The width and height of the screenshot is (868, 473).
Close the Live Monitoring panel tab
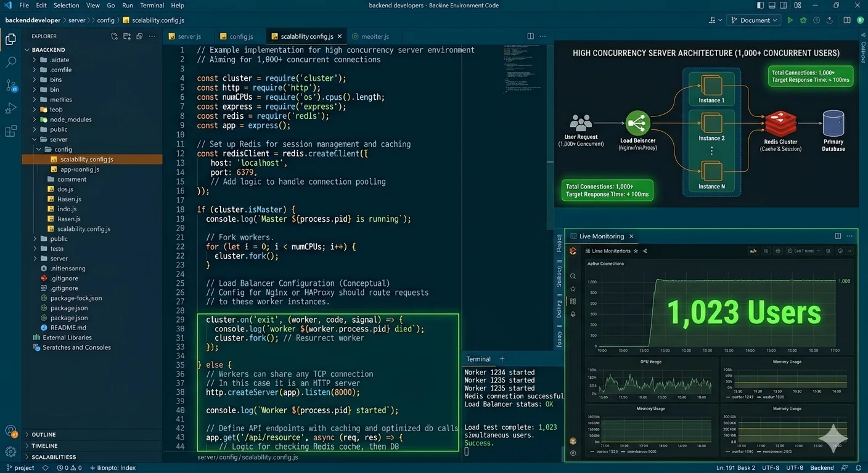click(x=631, y=236)
